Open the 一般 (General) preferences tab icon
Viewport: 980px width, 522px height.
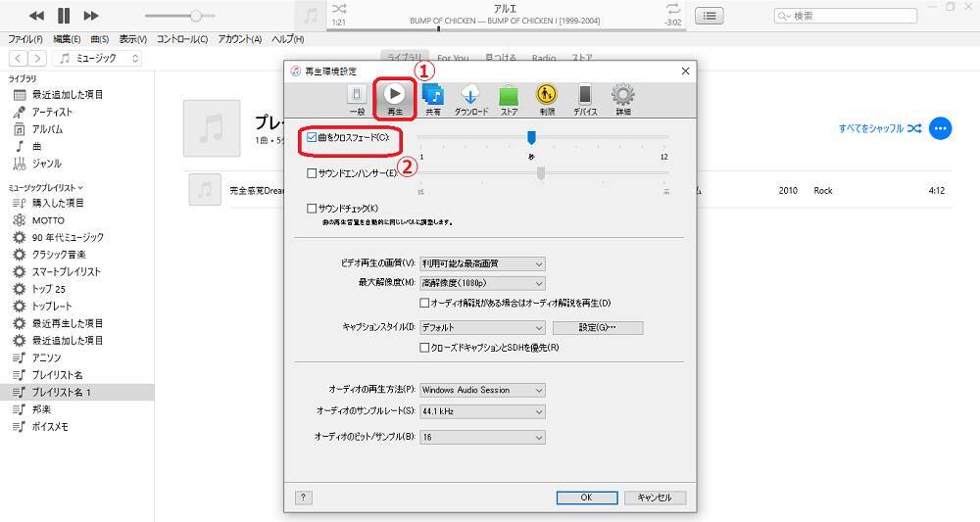[357, 99]
